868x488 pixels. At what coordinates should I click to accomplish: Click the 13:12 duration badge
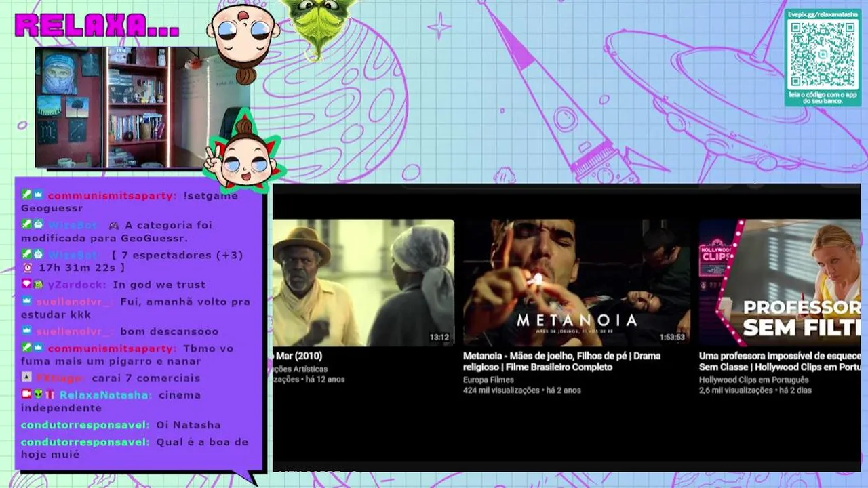pyautogui.click(x=439, y=337)
